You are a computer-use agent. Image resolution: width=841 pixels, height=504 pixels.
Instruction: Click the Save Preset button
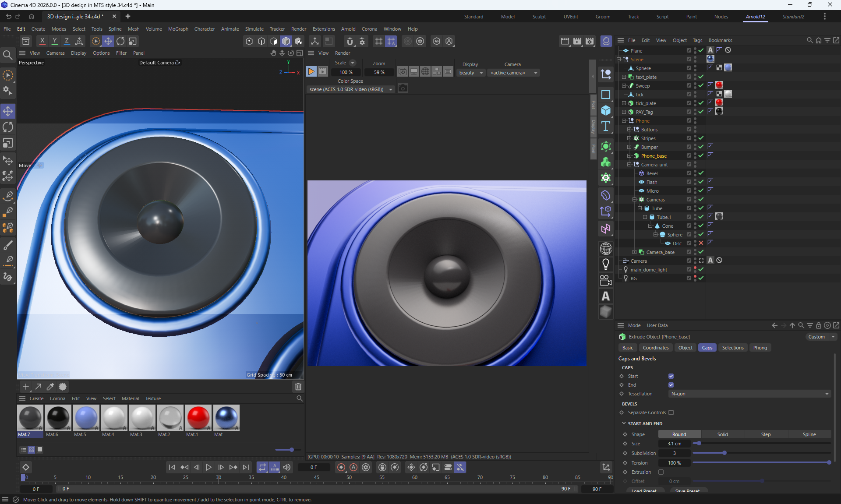687,491
